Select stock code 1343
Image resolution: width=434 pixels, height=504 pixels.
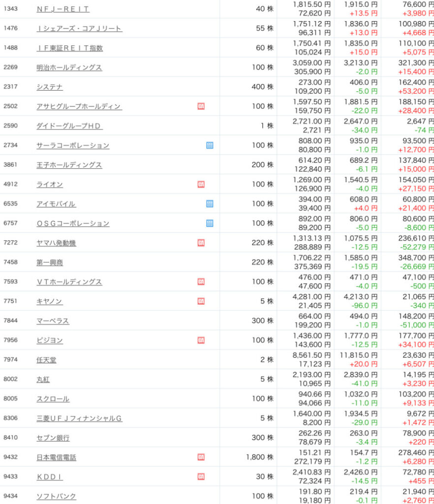(x=11, y=9)
